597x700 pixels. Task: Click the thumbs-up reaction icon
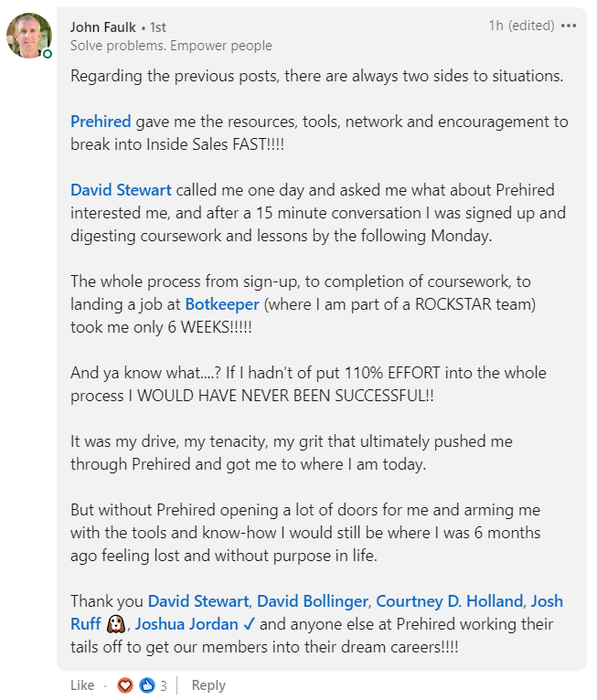click(146, 685)
